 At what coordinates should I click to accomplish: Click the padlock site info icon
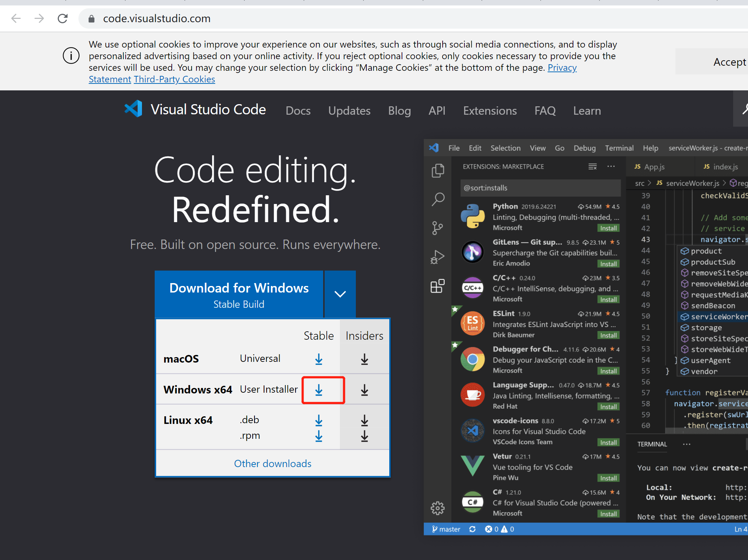click(92, 19)
